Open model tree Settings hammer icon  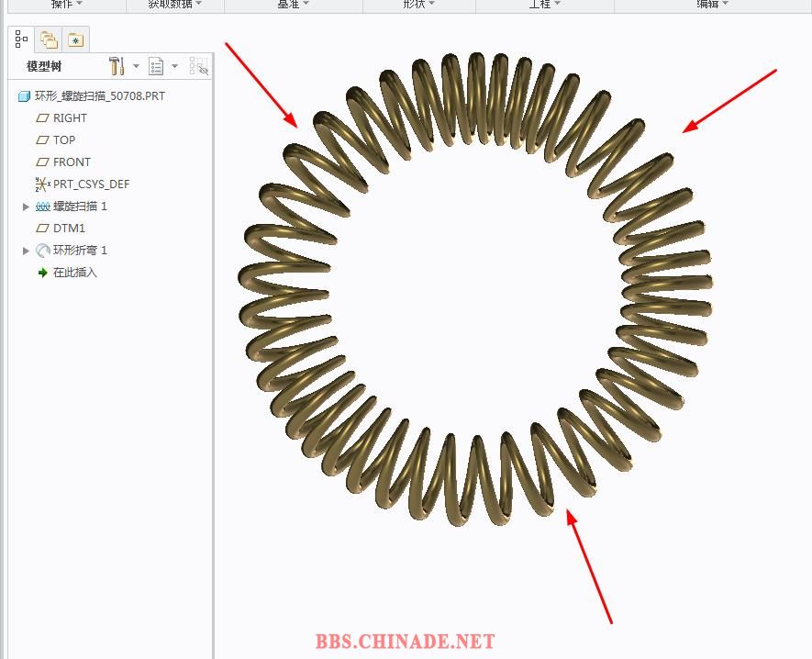117,66
